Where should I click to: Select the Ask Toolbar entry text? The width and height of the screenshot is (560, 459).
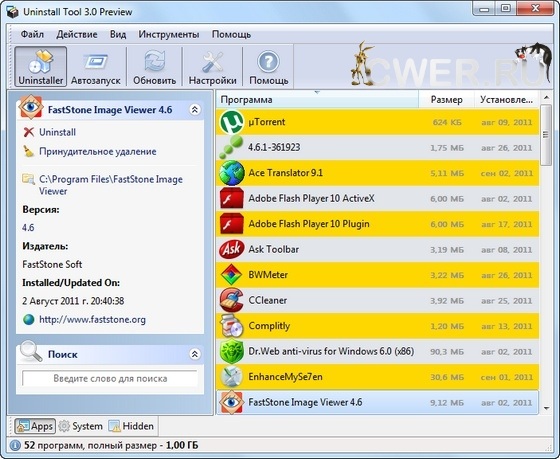coord(274,249)
